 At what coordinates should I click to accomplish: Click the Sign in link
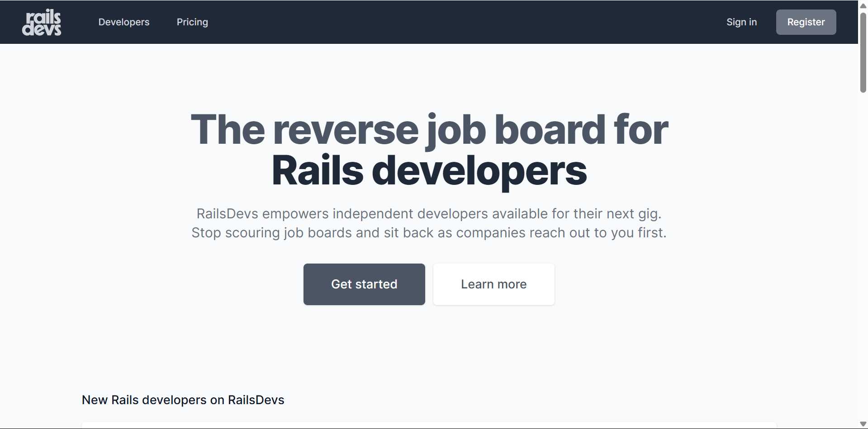[x=741, y=22]
